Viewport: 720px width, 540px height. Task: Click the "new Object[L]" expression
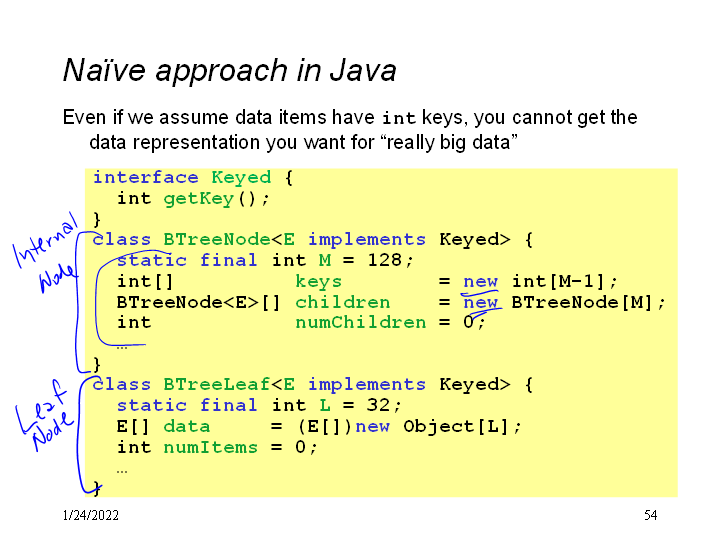coord(438,426)
